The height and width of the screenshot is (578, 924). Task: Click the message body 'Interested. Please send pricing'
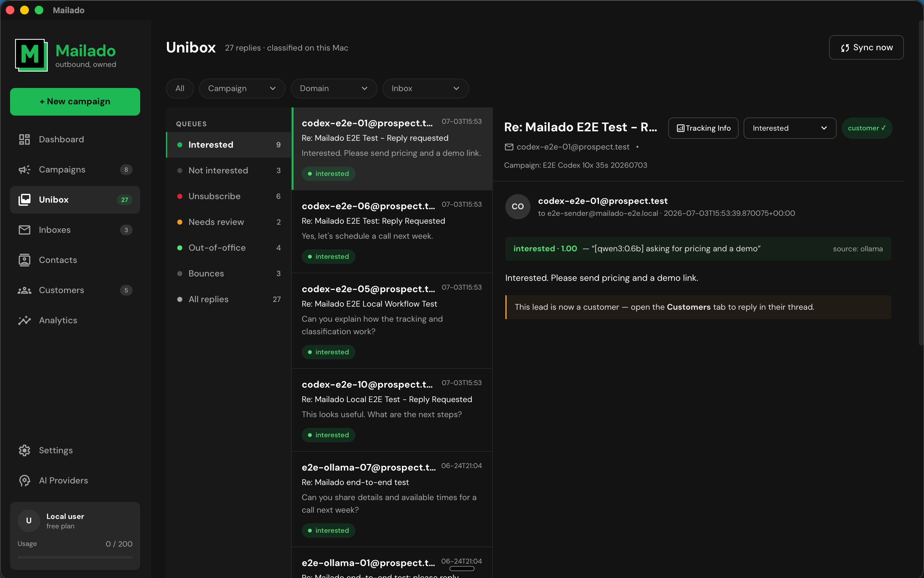(602, 278)
